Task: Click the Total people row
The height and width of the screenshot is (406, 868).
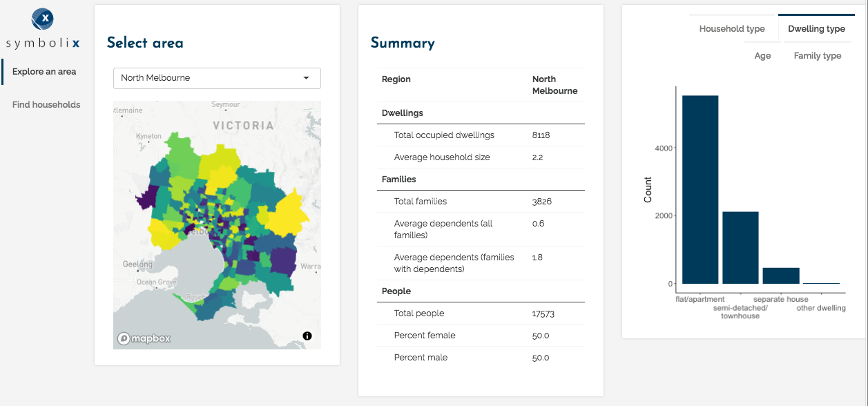Action: 481,313
